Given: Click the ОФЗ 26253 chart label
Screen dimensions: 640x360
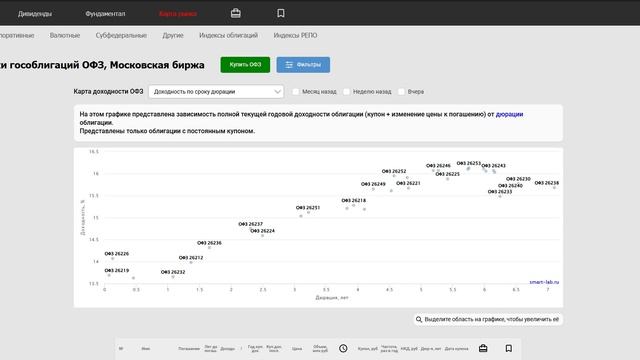Looking at the screenshot, I should 469,163.
